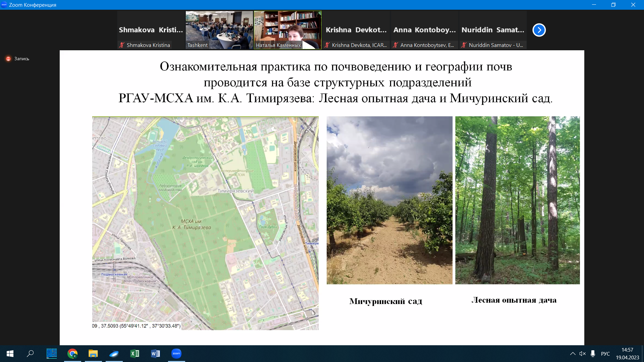The image size is (644, 362).
Task: Open File Explorer from taskbar
Action: [93, 353]
